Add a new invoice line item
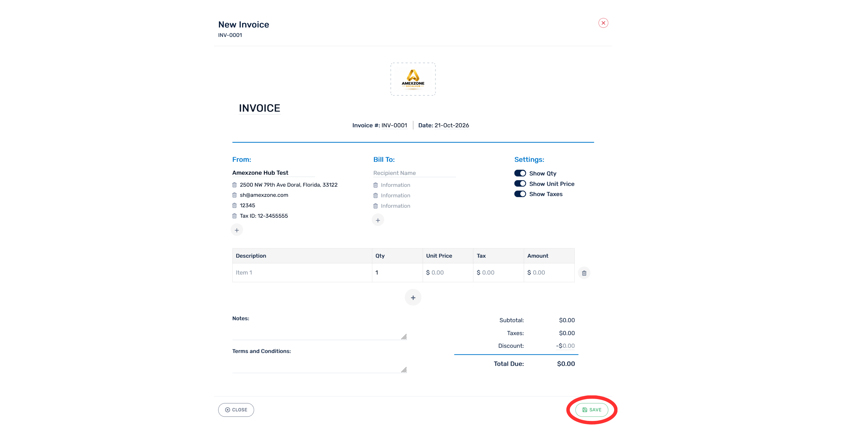 pos(413,298)
